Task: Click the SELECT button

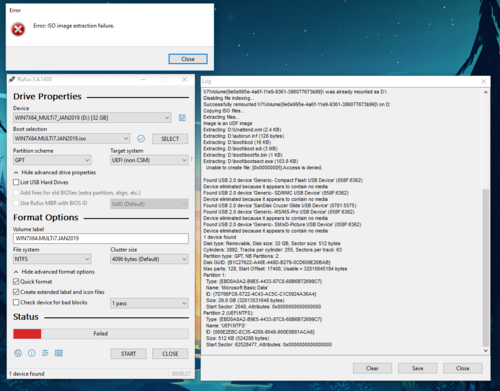Action: 170,139
